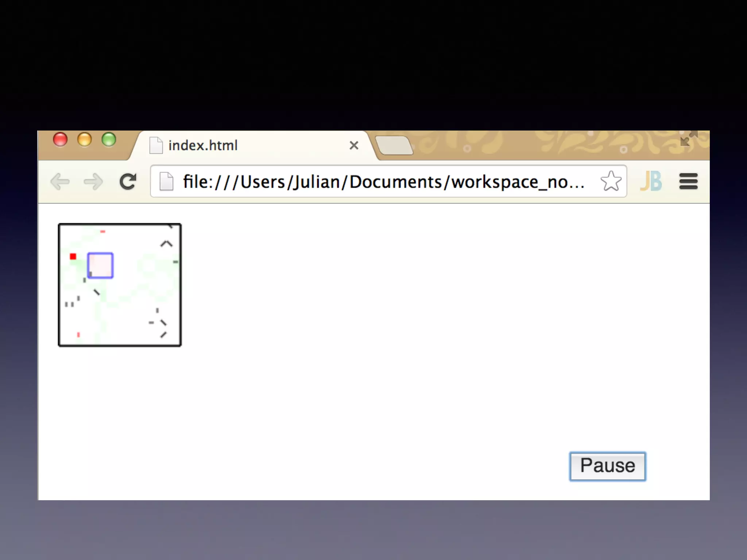The width and height of the screenshot is (747, 560).
Task: Reload the current page
Action: pyautogui.click(x=128, y=182)
